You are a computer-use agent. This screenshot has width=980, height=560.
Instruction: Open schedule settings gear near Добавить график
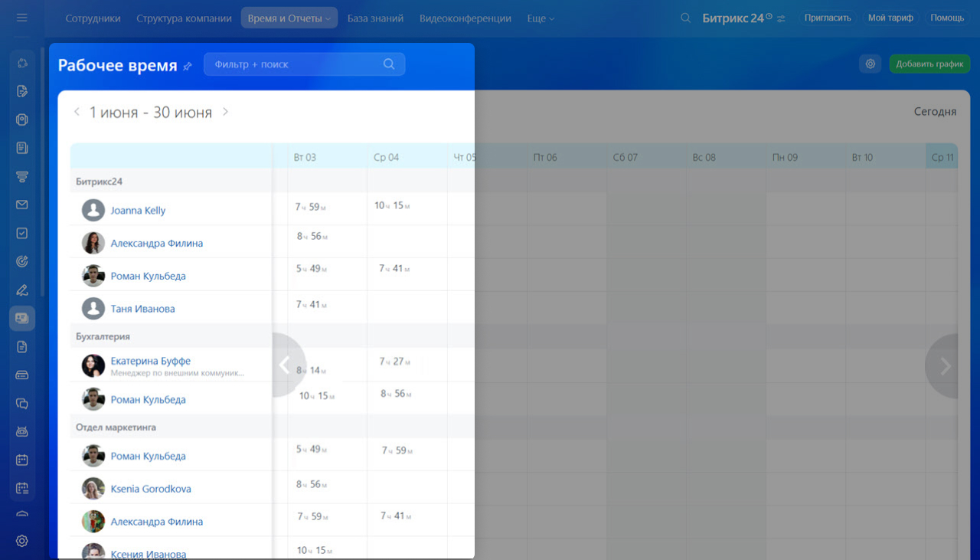(x=871, y=64)
